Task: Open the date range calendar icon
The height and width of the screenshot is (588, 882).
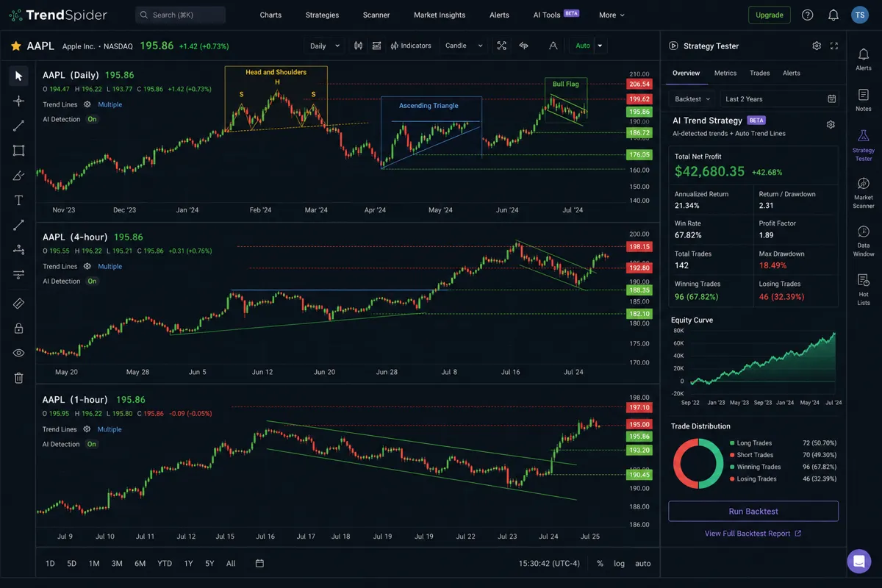Action: point(259,563)
